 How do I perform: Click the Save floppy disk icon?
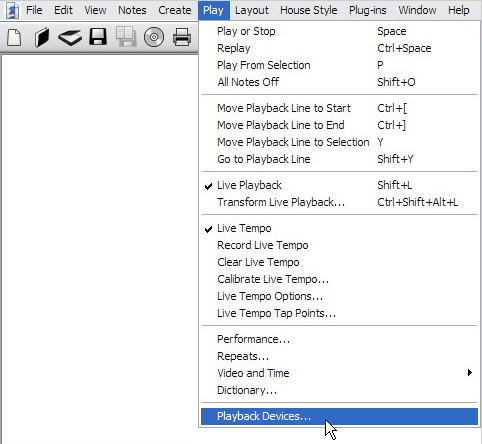[x=98, y=37]
